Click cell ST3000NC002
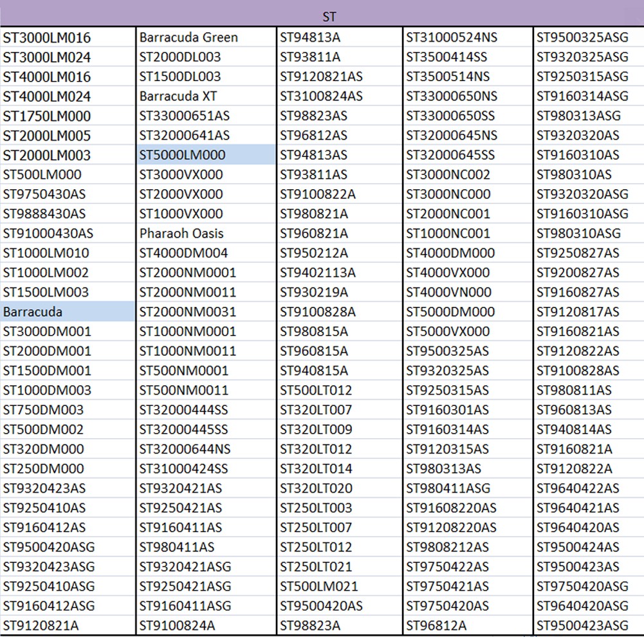Screen dimensions: 644x644 point(468,174)
